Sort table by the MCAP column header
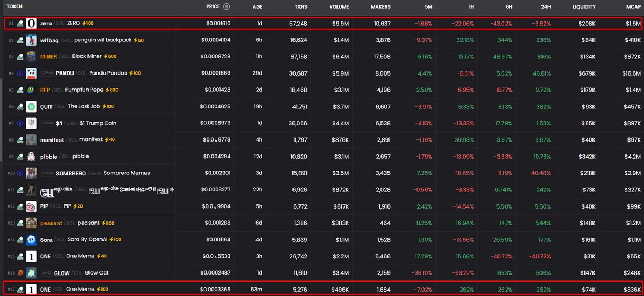Screen dimensions: 644x296 [x=633, y=7]
